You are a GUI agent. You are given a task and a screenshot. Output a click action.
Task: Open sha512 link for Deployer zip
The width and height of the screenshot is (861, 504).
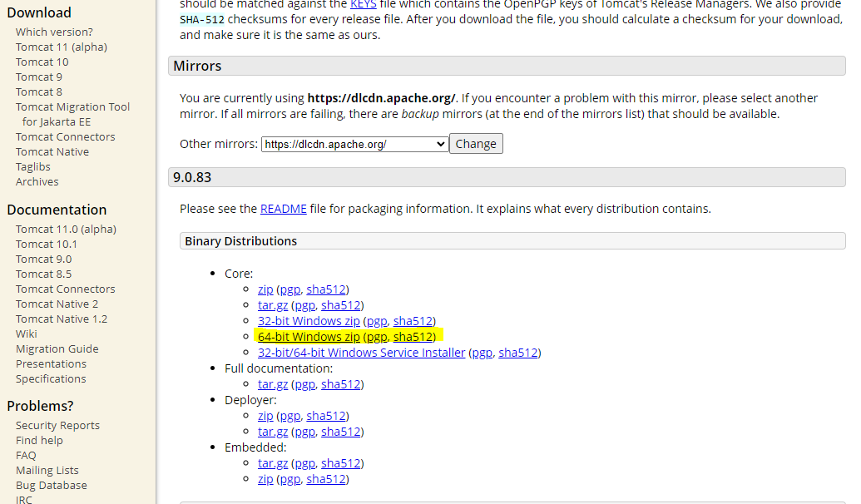(326, 416)
